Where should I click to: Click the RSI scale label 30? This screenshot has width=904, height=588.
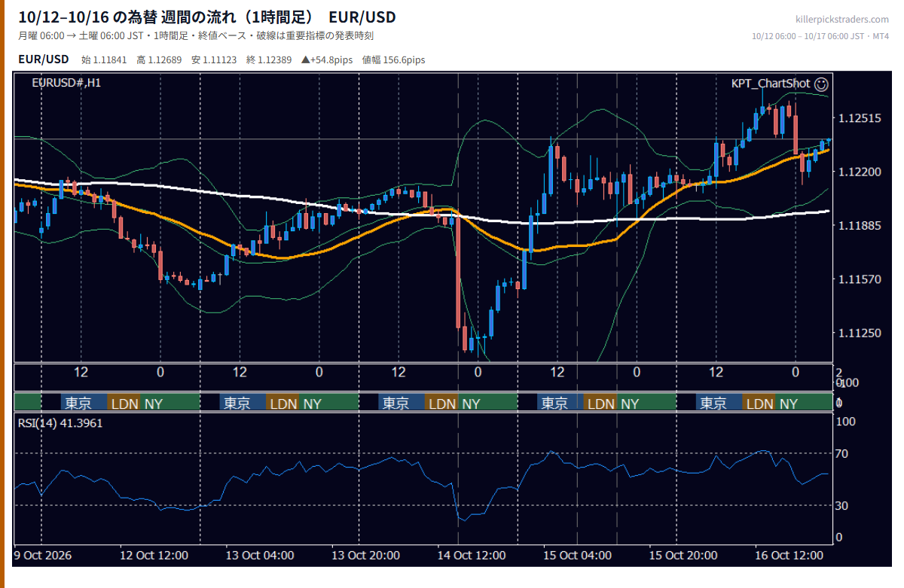click(842, 505)
